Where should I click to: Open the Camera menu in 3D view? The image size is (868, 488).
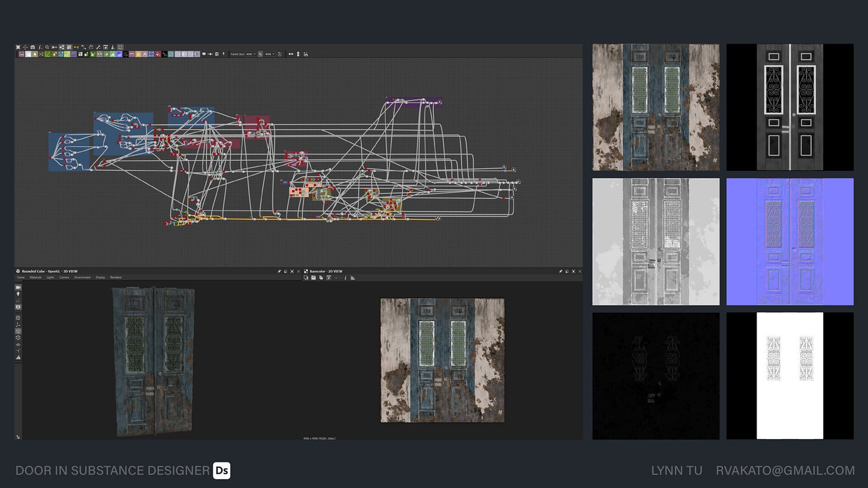[64, 277]
